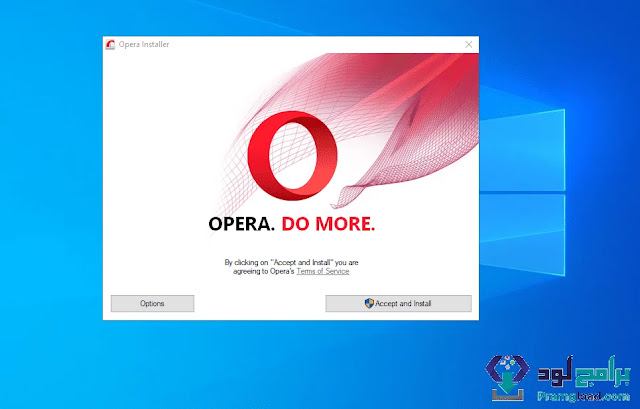
Task: Click the UAC shield icon on Accept button
Action: 369,303
